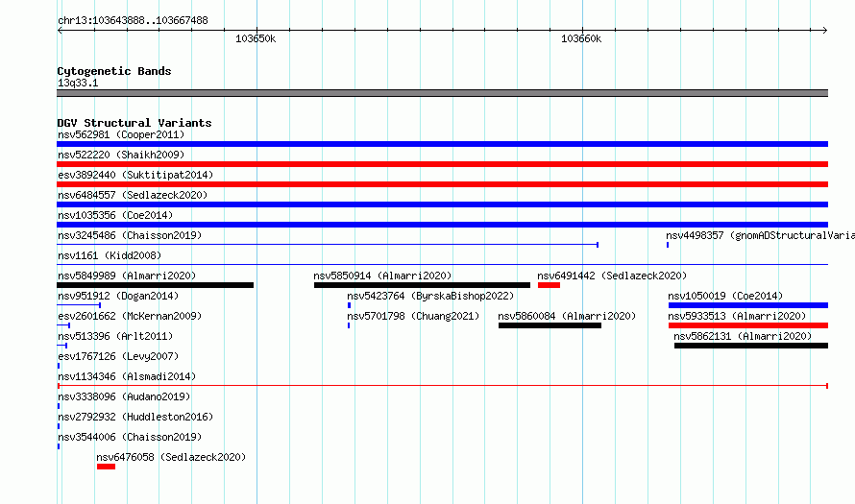
Task: Open nsv1035356 (Coe2014) label
Action: pos(115,215)
